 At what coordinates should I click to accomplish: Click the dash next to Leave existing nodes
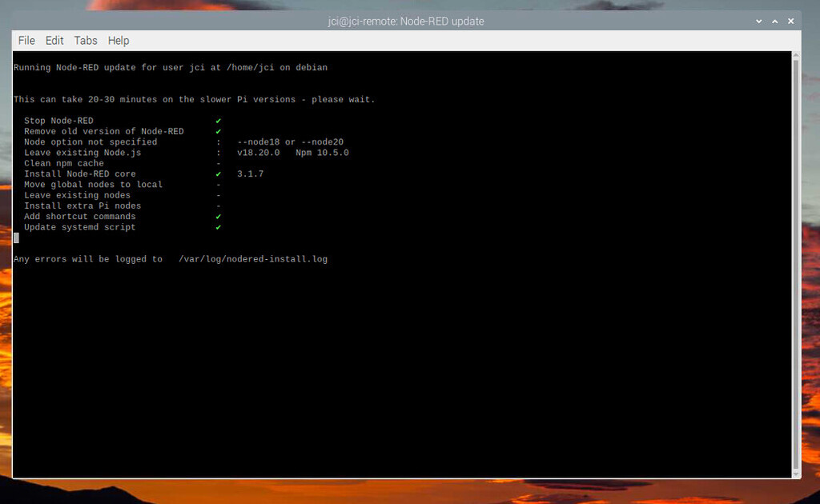point(218,194)
